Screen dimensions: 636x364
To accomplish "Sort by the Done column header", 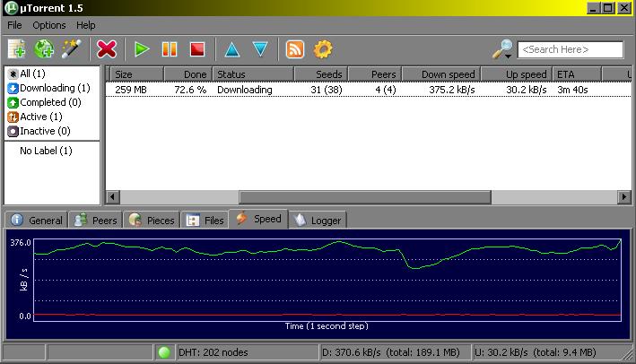I will (187, 74).
